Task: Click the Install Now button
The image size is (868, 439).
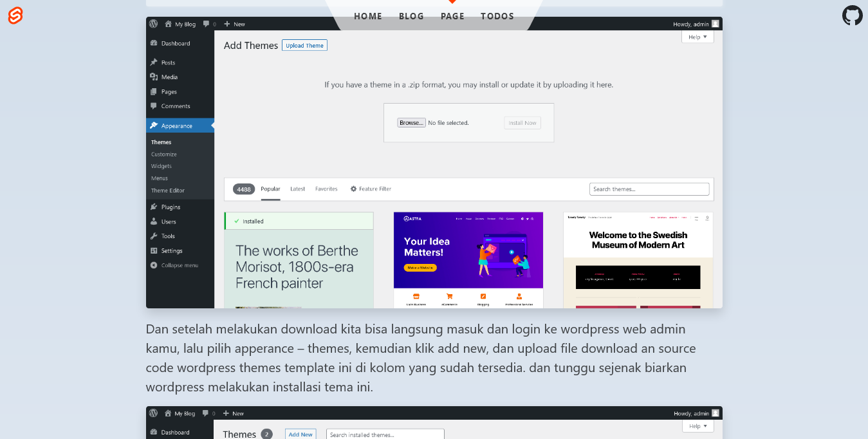Action: click(522, 123)
